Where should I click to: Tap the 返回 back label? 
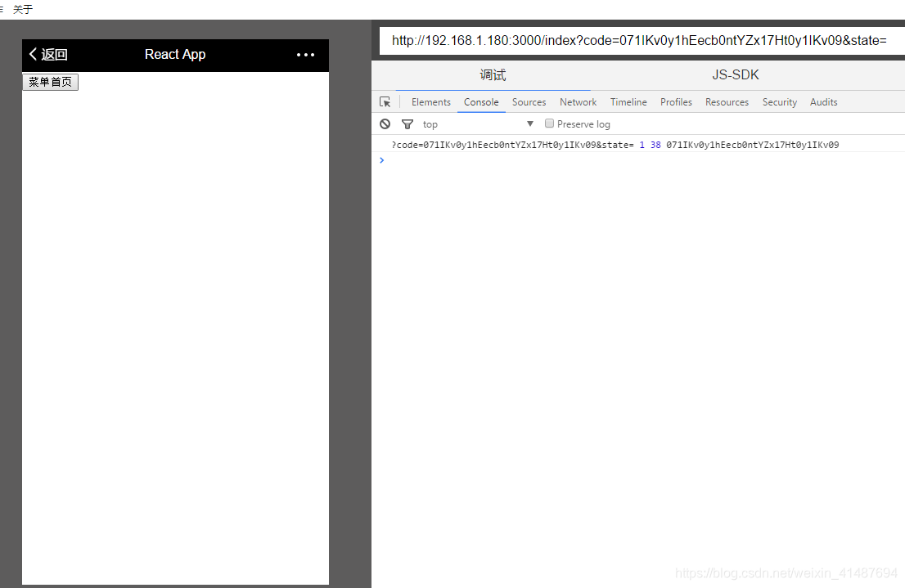click(x=54, y=54)
